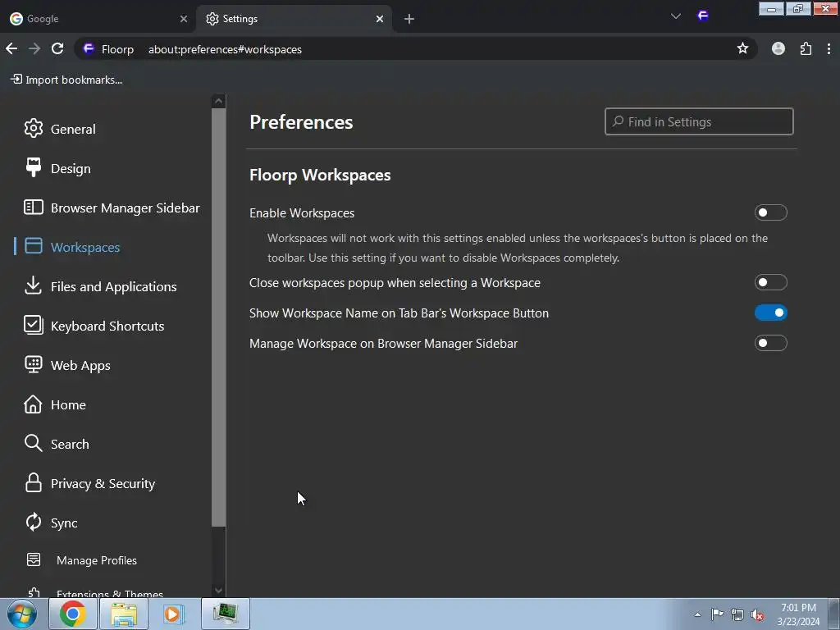Click the Browser Manager Sidebar panel icon
Screen dimensions: 840x630
[x=33, y=208]
